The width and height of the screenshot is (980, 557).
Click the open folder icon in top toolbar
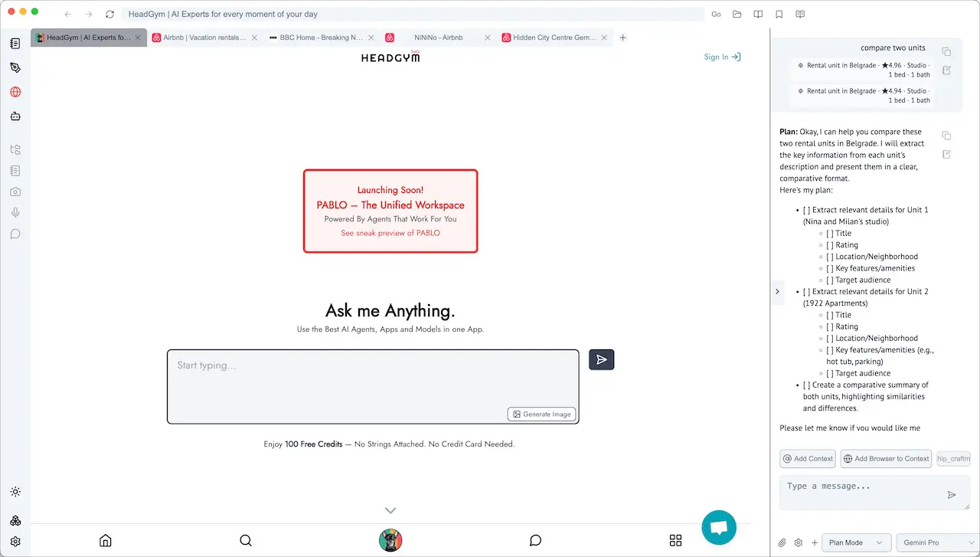(737, 14)
